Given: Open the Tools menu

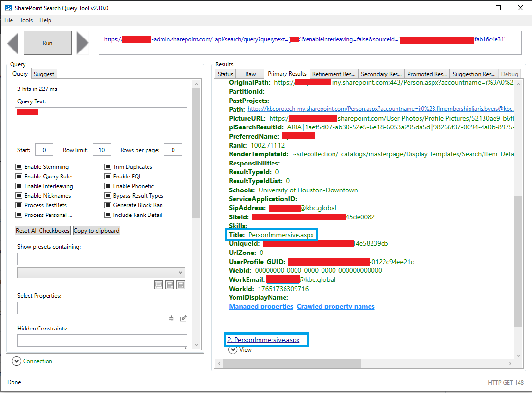Looking at the screenshot, I should (x=26, y=20).
